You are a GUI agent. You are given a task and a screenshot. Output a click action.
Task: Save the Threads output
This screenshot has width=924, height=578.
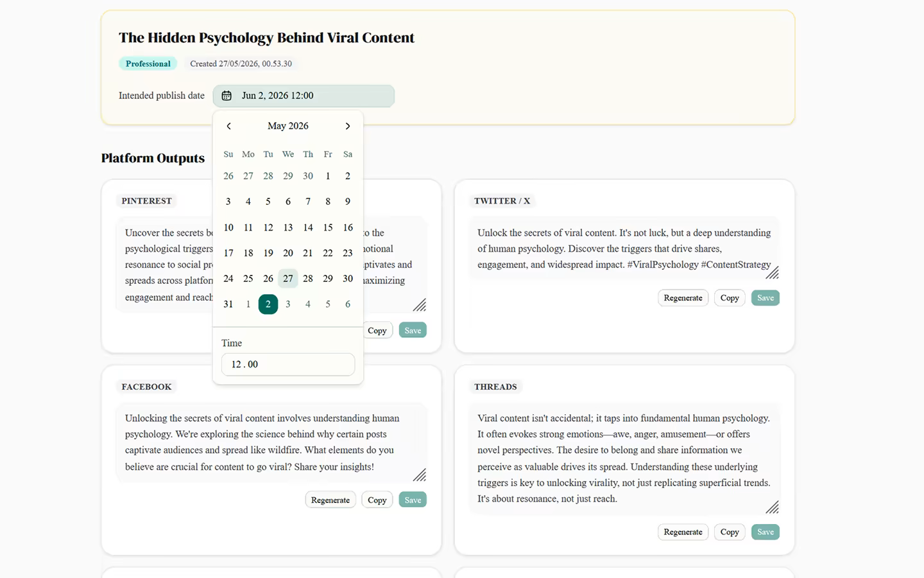tap(766, 532)
